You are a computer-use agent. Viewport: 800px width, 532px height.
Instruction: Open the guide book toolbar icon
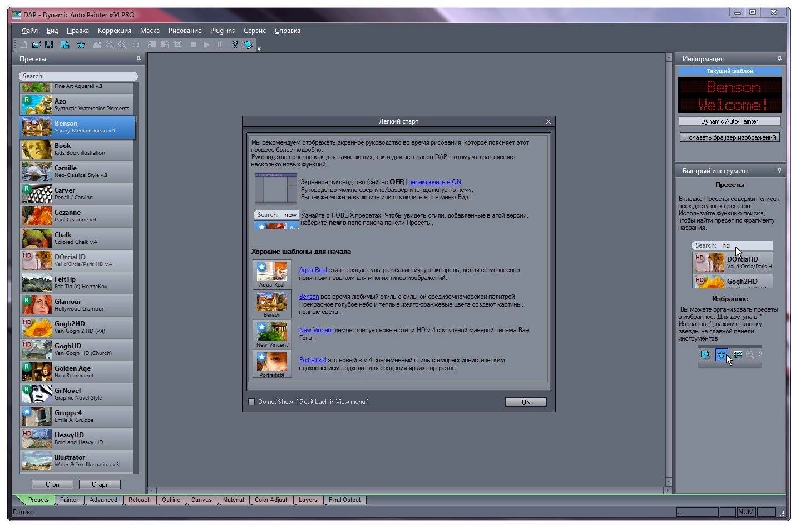(x=248, y=45)
